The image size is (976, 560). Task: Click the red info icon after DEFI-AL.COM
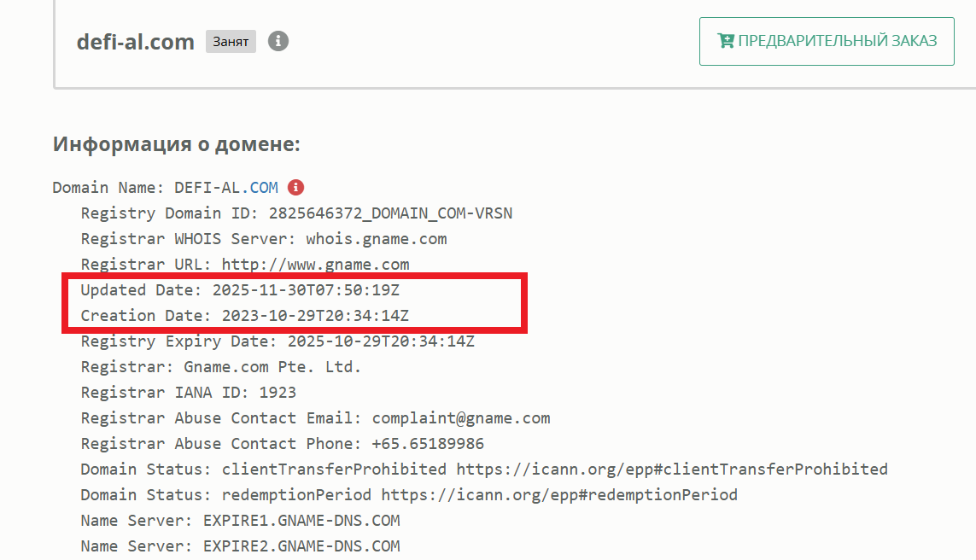tap(296, 188)
